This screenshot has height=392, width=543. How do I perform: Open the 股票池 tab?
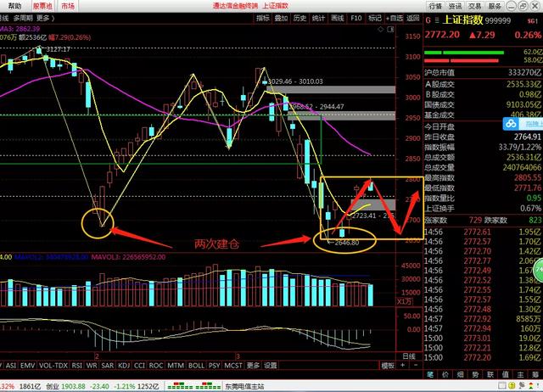[43, 6]
